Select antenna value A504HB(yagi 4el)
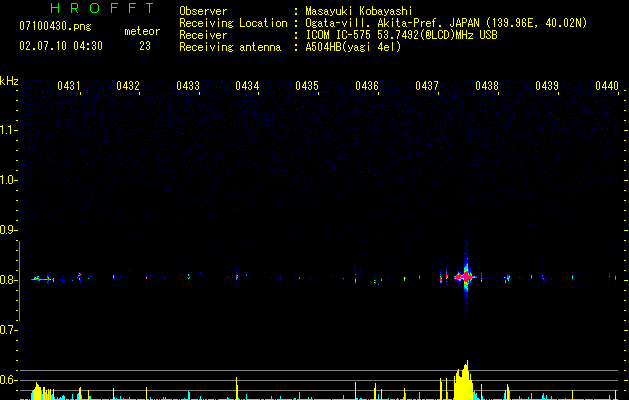Viewport: 629px width, 400px height. (353, 47)
